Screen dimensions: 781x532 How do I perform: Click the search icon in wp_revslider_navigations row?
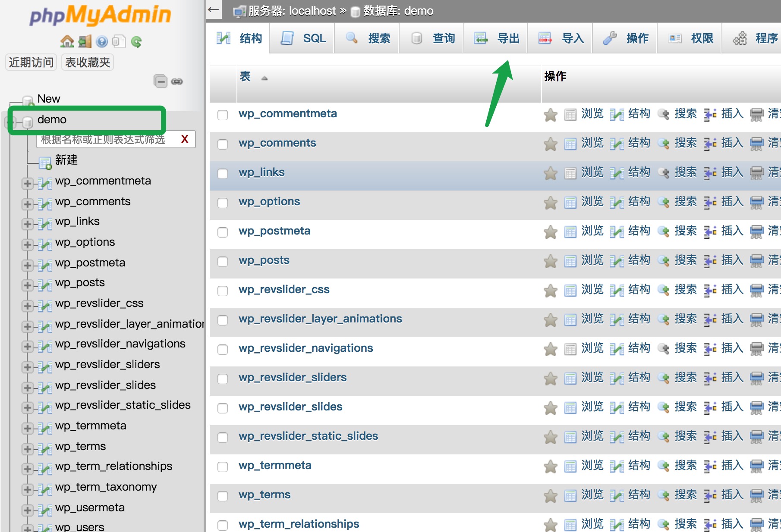coord(664,349)
